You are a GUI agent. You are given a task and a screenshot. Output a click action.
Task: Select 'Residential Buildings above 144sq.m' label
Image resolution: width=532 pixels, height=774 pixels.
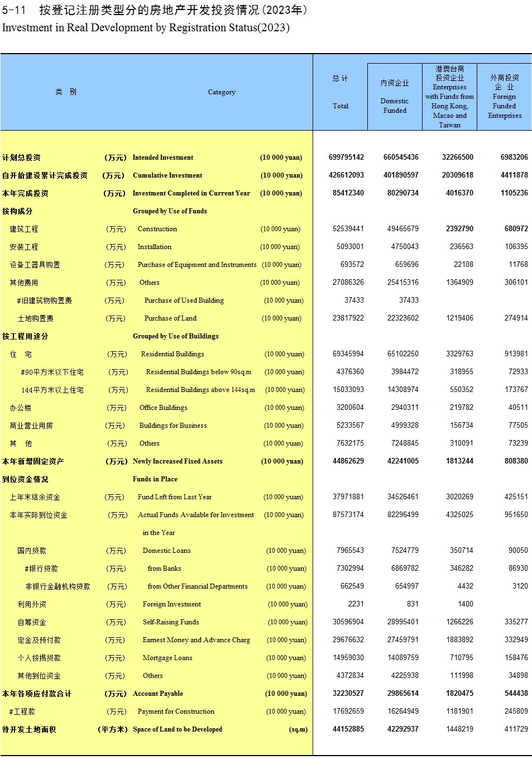click(x=200, y=390)
